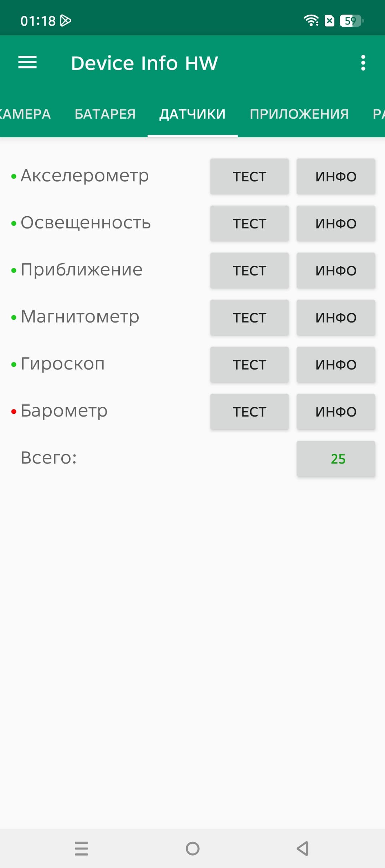Viewport: 385px width, 868px height.
Task: Run ТЕСТ for Приближение sensor
Action: click(x=250, y=270)
